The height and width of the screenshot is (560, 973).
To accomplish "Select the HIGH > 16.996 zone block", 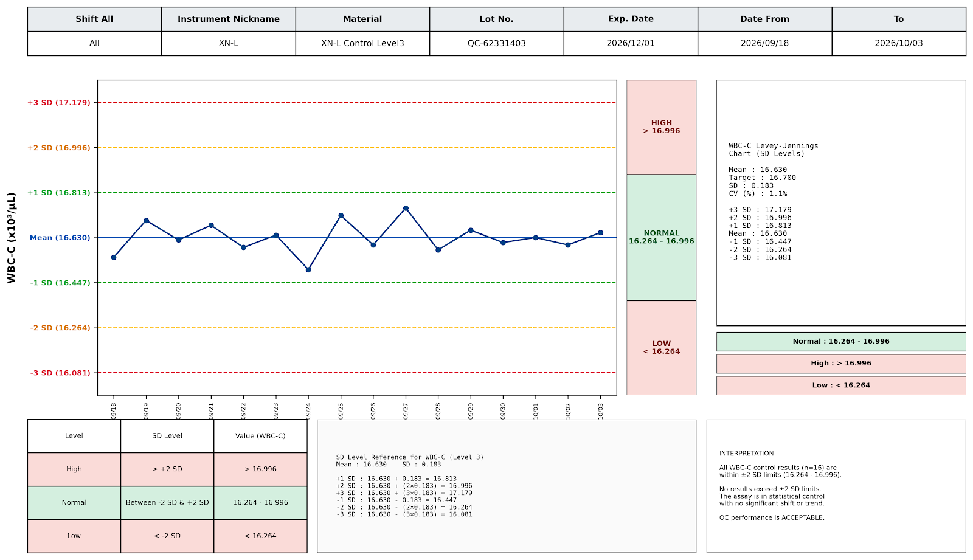I will pos(662,127).
